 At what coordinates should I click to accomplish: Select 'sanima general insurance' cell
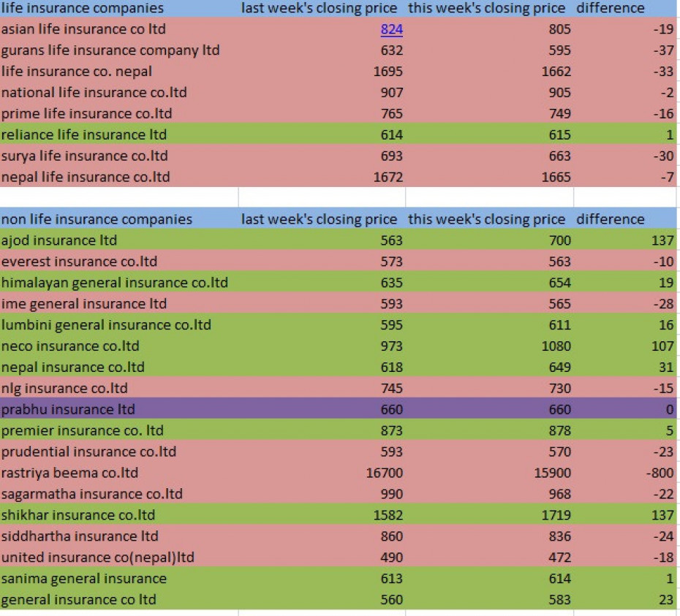tap(119, 578)
